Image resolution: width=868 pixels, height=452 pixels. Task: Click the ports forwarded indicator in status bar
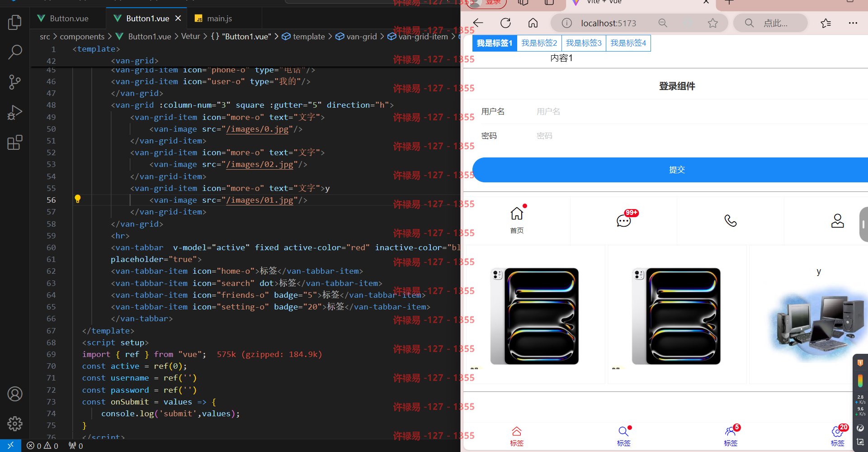75,446
